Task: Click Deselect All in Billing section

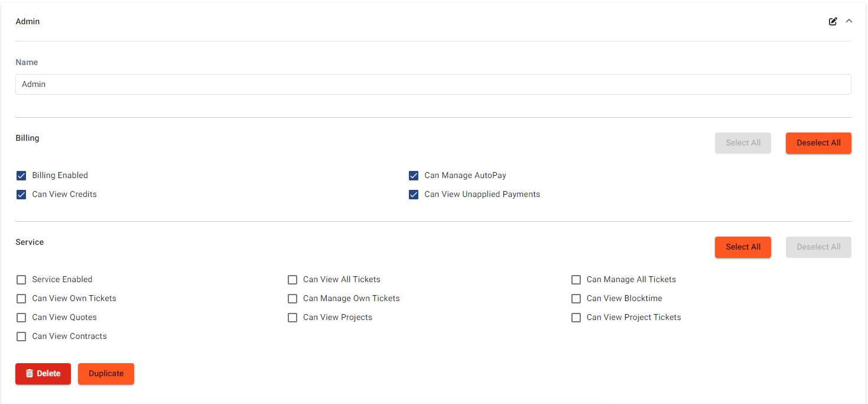Action: [x=818, y=143]
